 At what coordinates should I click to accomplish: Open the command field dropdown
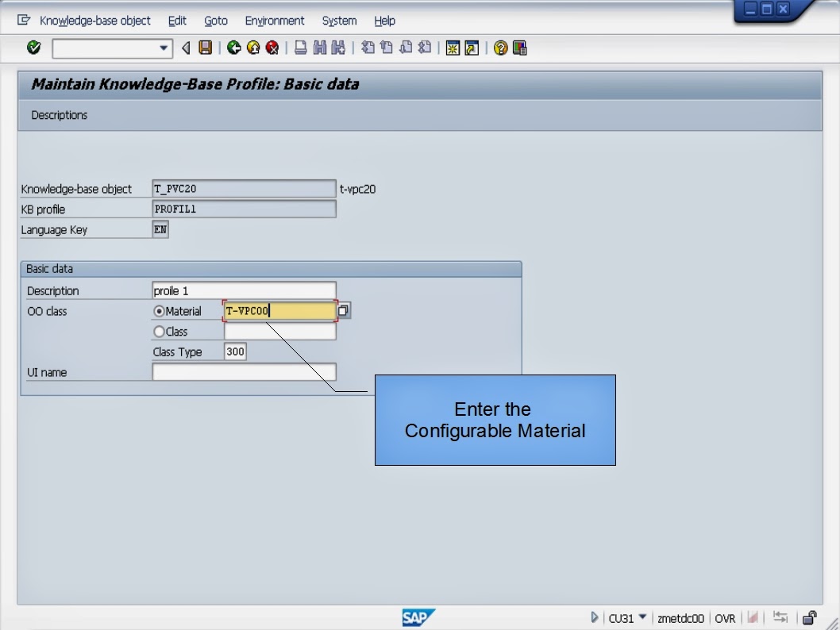pyautogui.click(x=165, y=48)
